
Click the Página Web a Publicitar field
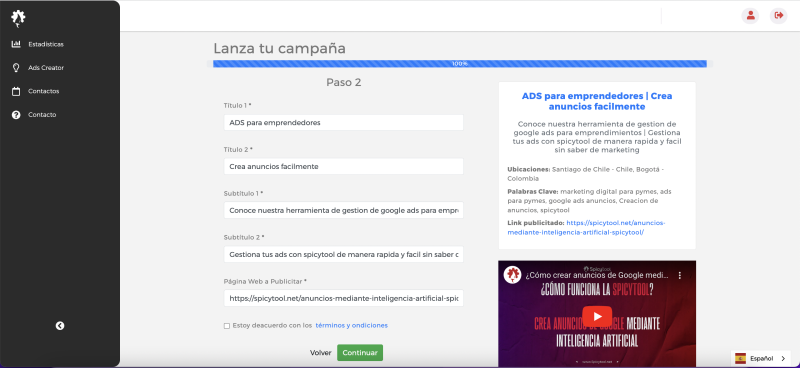click(343, 298)
